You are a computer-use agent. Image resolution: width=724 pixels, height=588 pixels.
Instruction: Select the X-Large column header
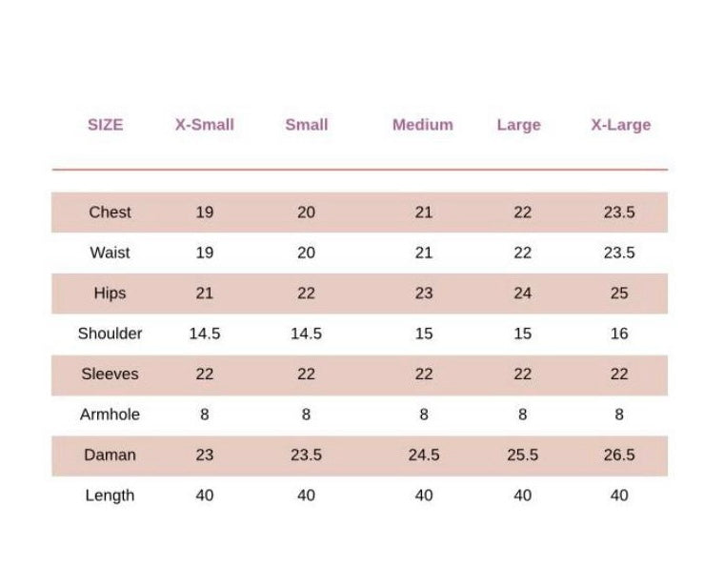620,125
